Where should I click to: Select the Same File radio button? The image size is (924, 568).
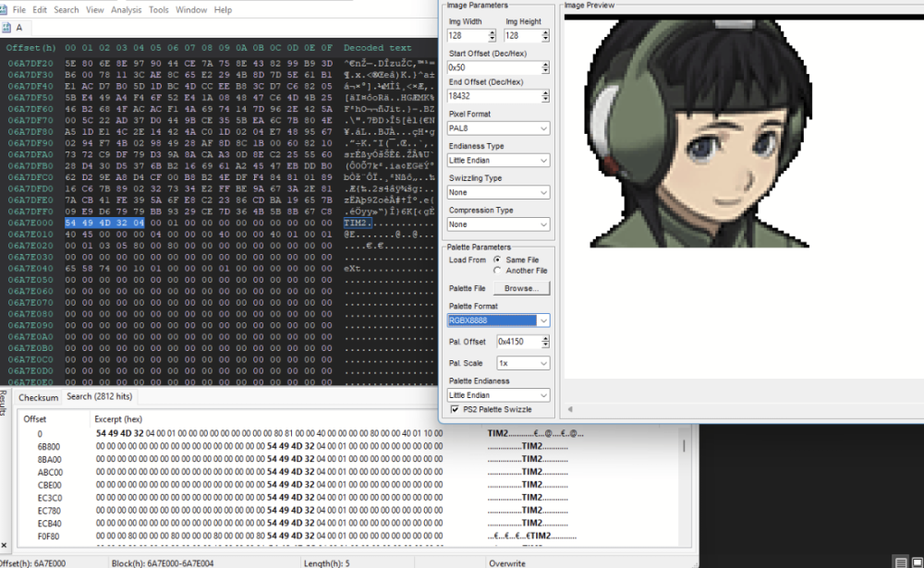coord(497,260)
